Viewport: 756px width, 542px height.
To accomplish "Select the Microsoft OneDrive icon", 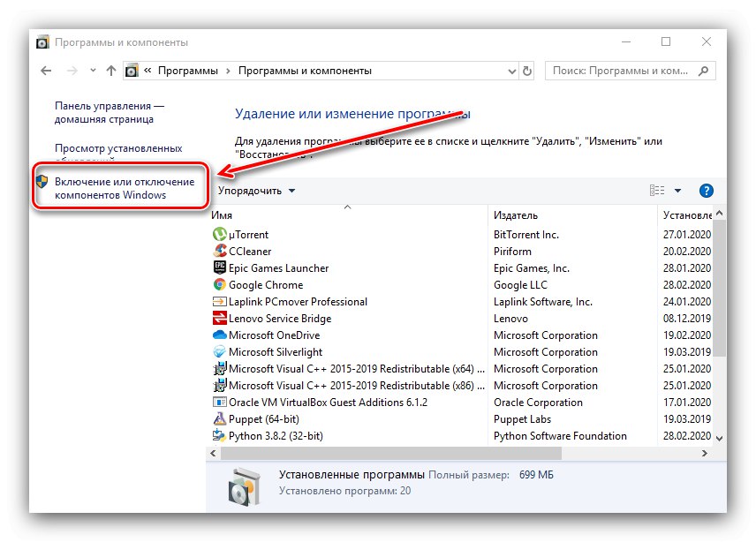I will point(218,335).
